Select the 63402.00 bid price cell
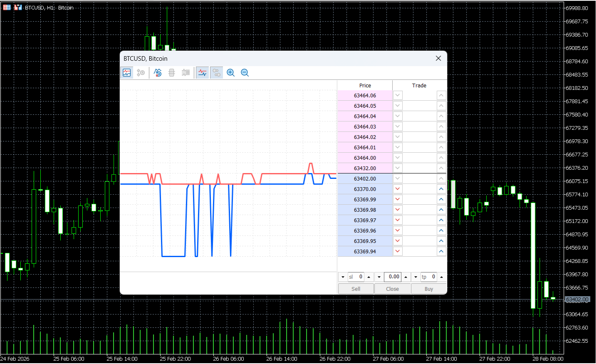This screenshot has width=596, height=364. [x=365, y=178]
